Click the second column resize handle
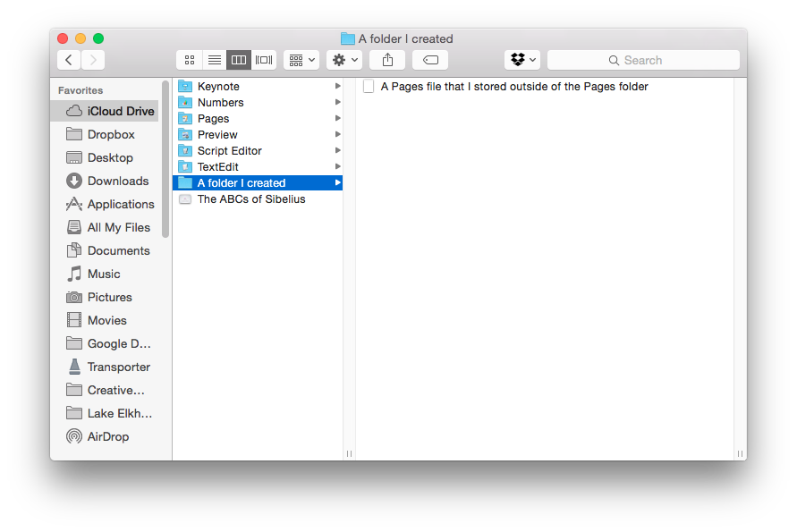The width and height of the screenshot is (797, 532). pos(740,453)
